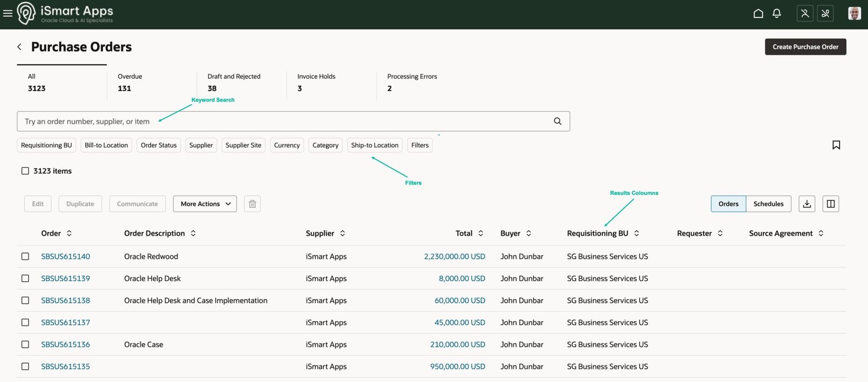Image resolution: width=868 pixels, height=382 pixels.
Task: Export the table with download icon
Action: point(807,204)
